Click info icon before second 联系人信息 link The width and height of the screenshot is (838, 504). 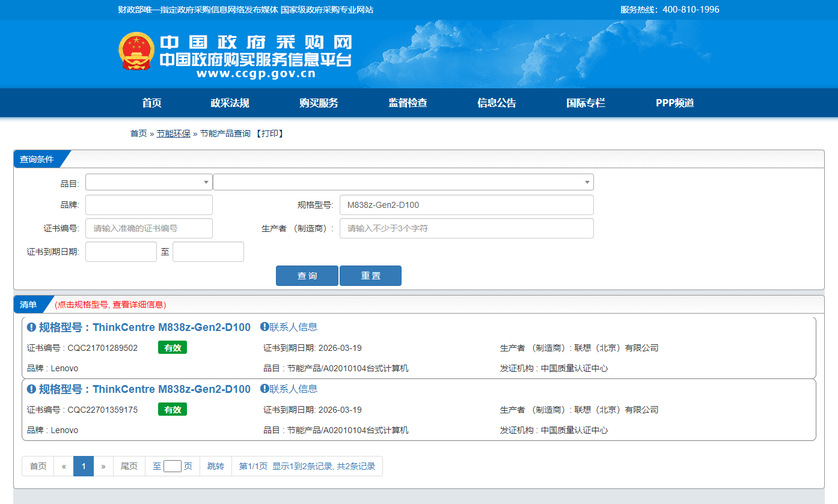[x=265, y=389]
